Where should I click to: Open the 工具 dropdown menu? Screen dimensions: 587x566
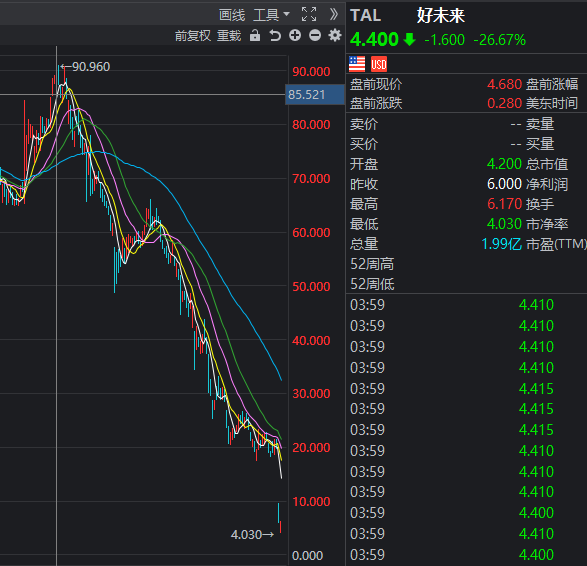271,15
